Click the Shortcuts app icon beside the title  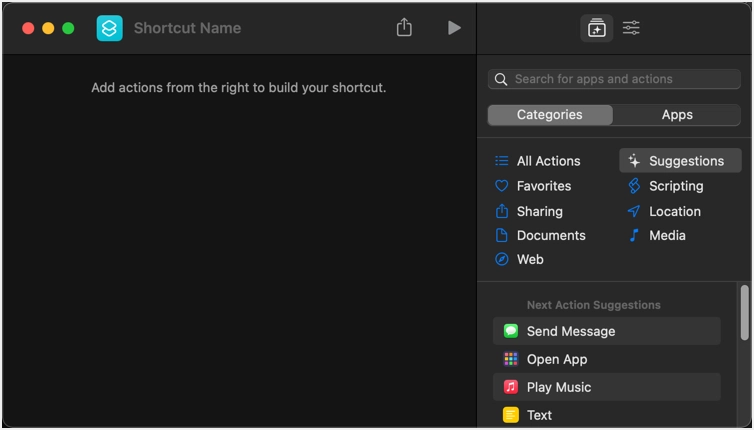[109, 28]
